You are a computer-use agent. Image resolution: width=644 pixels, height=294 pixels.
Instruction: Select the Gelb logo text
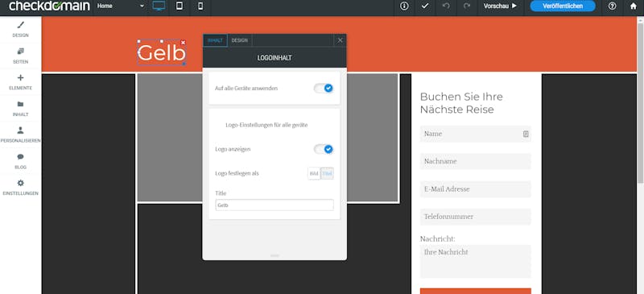pyautogui.click(x=162, y=53)
